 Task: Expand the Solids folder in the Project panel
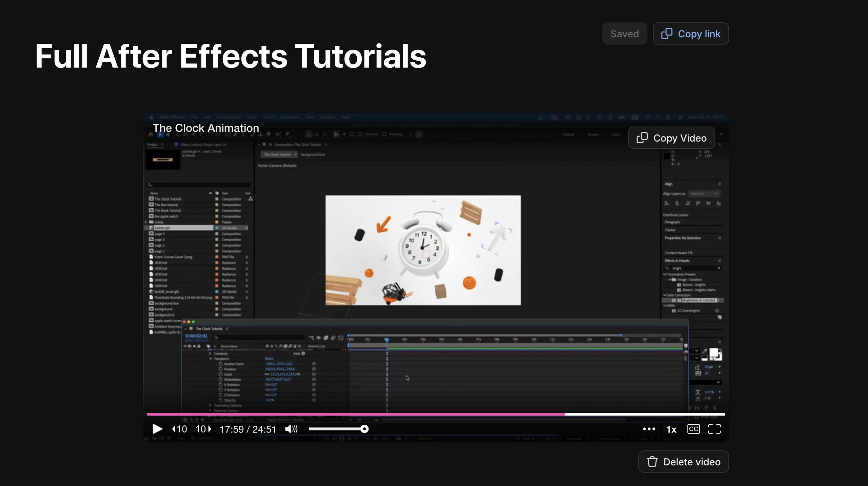[146, 222]
